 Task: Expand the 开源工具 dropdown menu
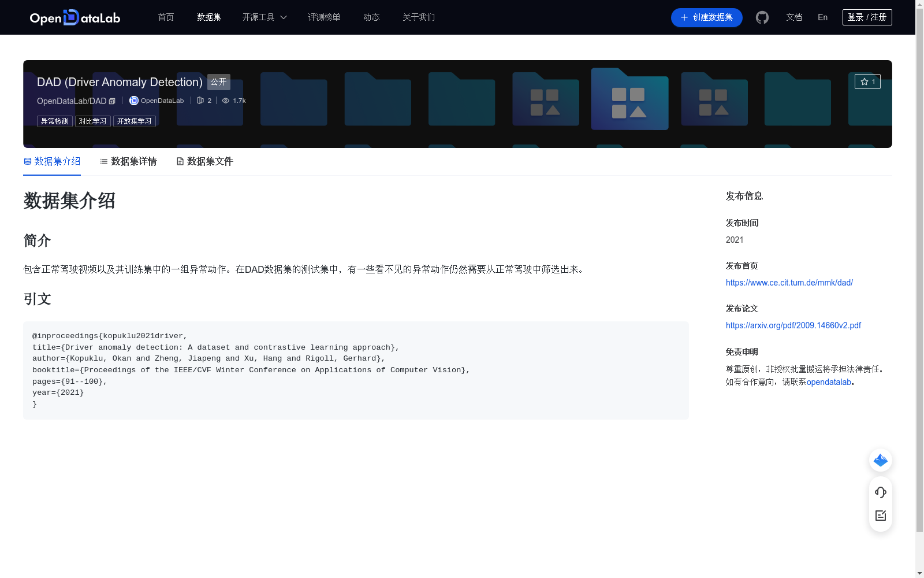(264, 17)
